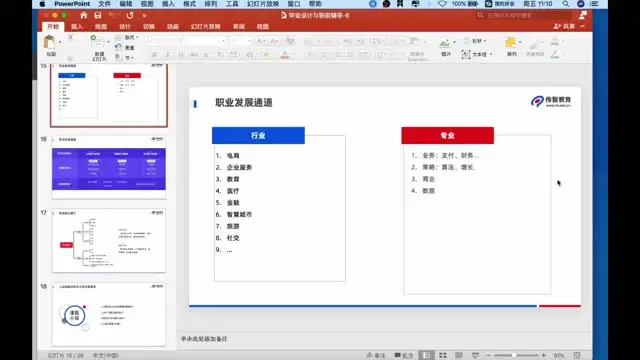Image resolution: width=640 pixels, height=360 pixels.
Task: Toggle Notes pane (备注) in status bar
Action: [376, 356]
